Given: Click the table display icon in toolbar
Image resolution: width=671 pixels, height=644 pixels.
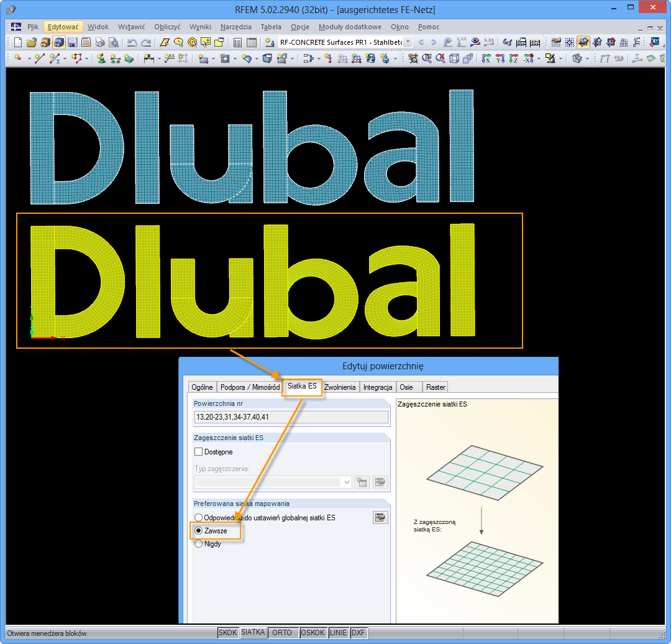Looking at the screenshot, I should pyautogui.click(x=252, y=42).
